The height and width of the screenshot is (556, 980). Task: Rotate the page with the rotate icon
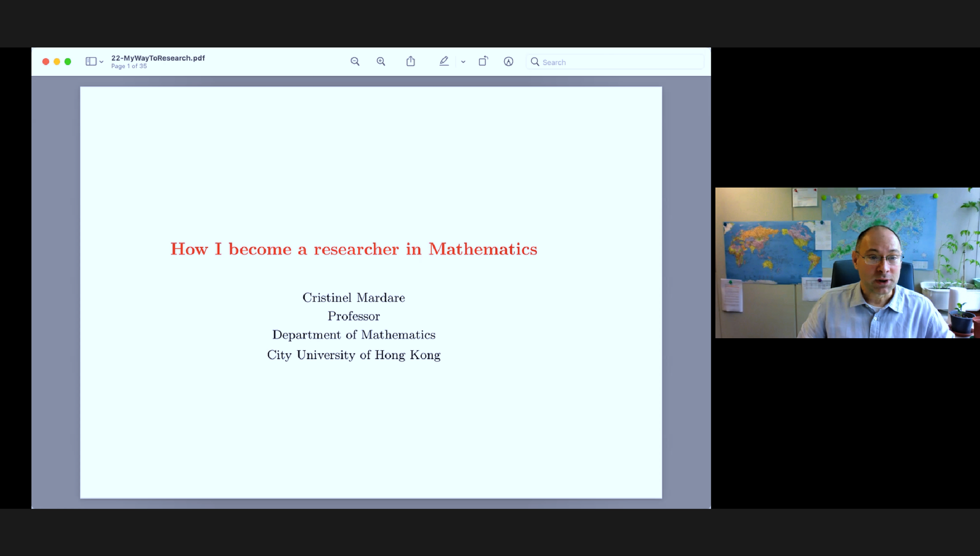point(483,61)
